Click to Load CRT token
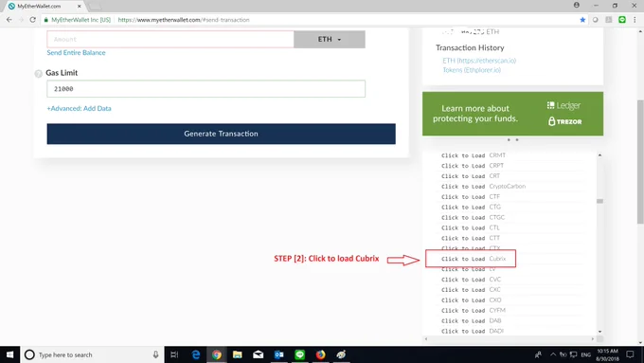Viewport: 644px width, 363px height. click(471, 176)
